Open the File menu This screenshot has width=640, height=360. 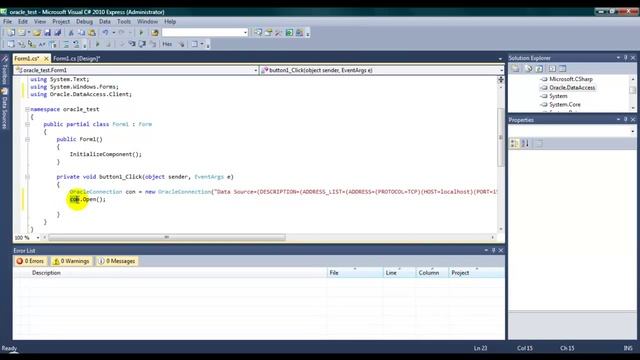[7, 21]
